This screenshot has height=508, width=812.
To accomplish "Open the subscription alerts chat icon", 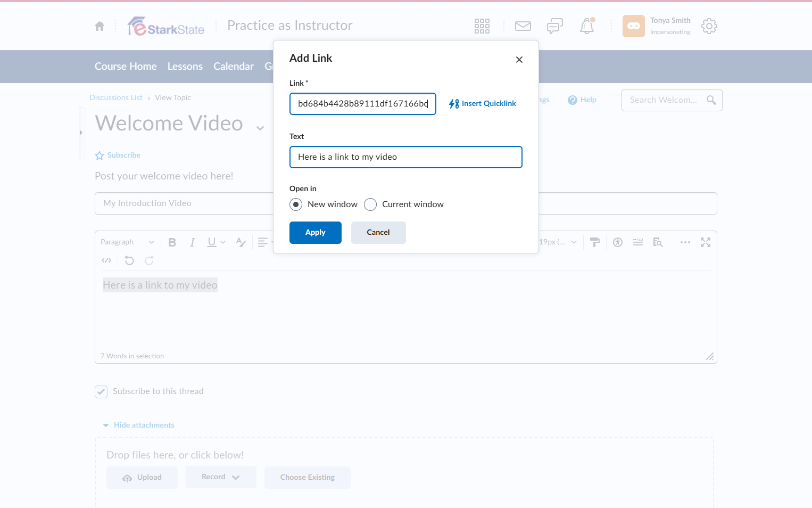I will coord(555,26).
